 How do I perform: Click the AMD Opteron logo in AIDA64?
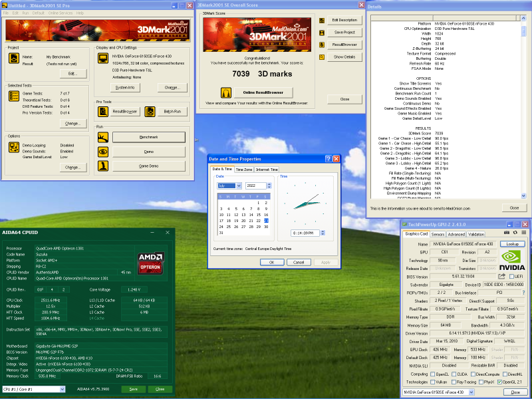151,263
